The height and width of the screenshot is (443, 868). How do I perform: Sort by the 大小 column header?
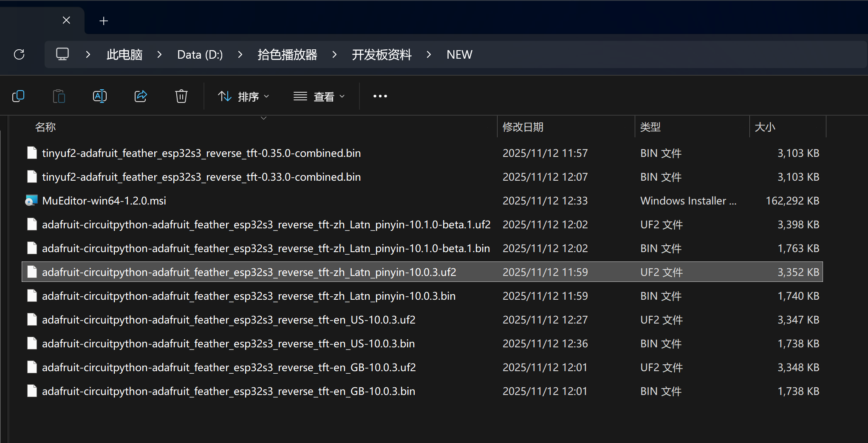(x=765, y=127)
